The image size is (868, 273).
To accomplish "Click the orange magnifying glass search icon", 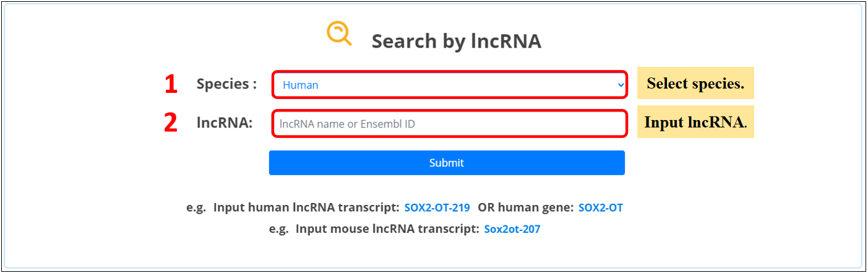I will point(338,33).
